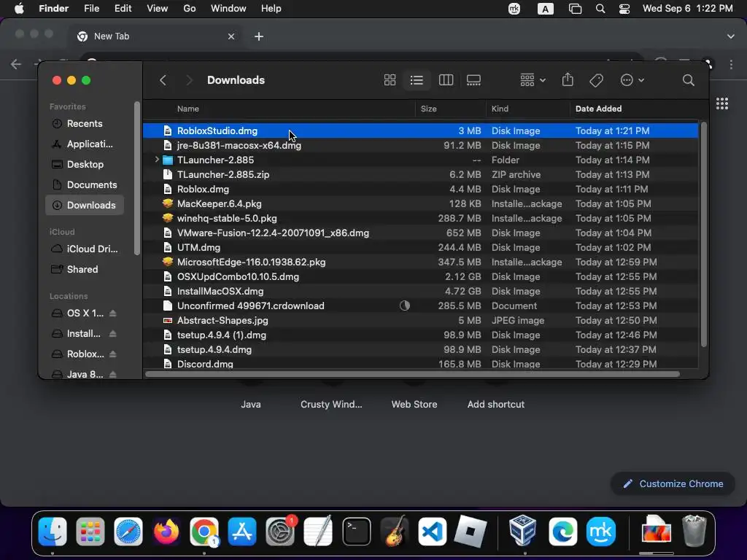Viewport: 747px width, 560px height.
Task: Open new tab in Chrome window
Action: pyautogui.click(x=259, y=36)
